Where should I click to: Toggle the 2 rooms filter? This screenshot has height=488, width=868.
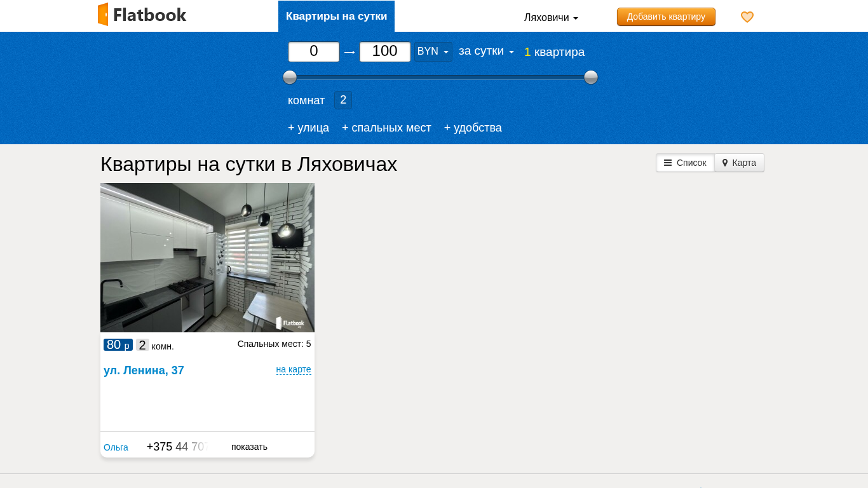[x=343, y=100]
